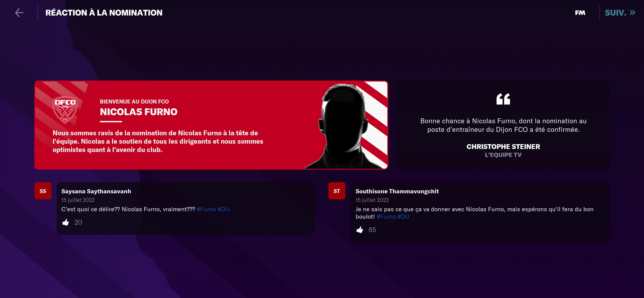Click the date under Southisone's name
Screen dimensions: 644x298
372,200
